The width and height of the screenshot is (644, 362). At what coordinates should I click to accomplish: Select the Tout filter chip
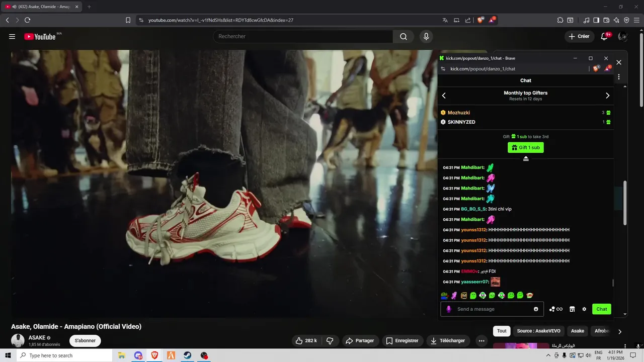click(x=502, y=331)
